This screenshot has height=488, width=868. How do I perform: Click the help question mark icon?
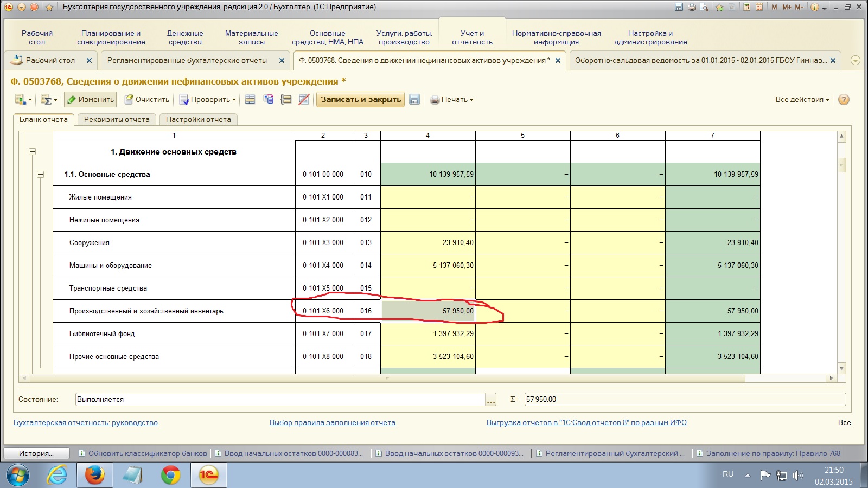(844, 99)
